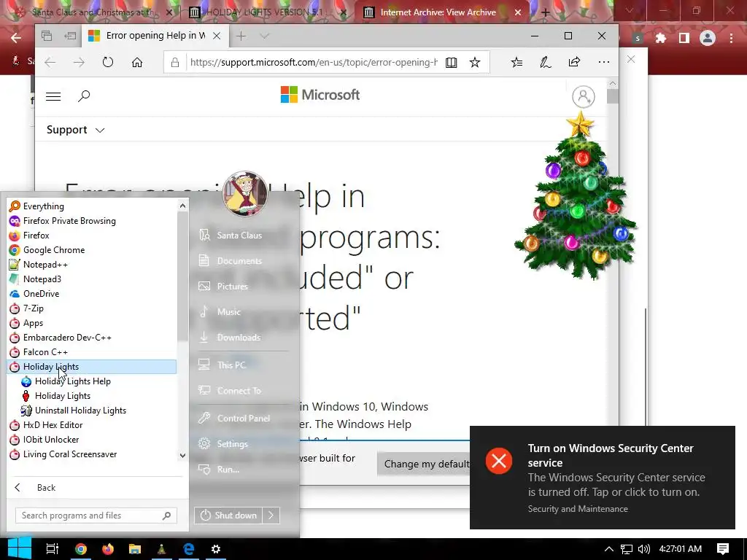Click Windows Security Center notification
Screen dimensions: 747x560
click(602, 478)
